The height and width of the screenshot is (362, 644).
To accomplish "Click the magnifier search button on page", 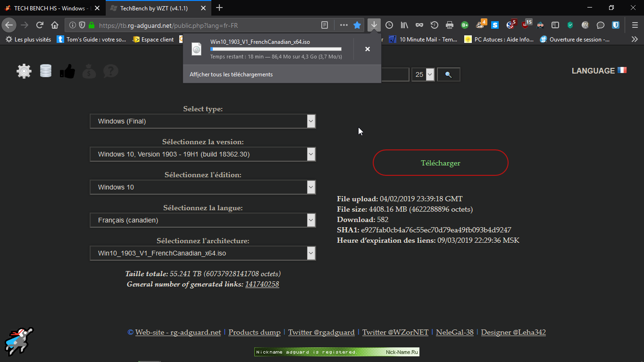I will coord(448,74).
